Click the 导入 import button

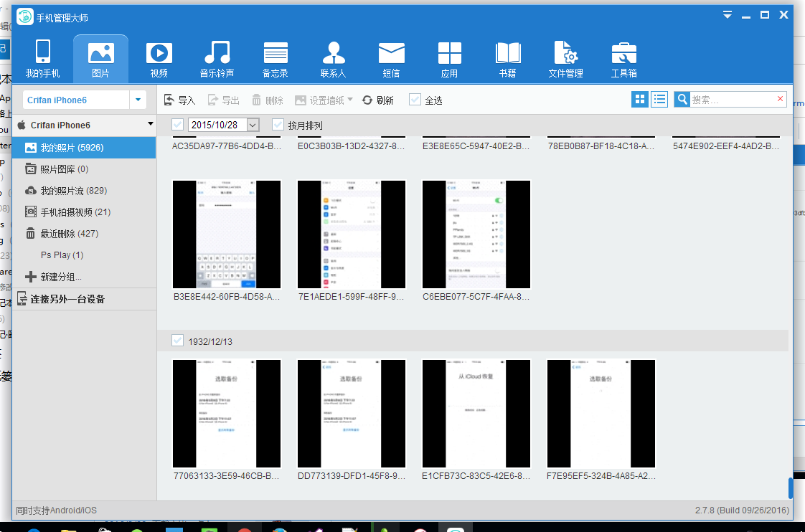(179, 100)
